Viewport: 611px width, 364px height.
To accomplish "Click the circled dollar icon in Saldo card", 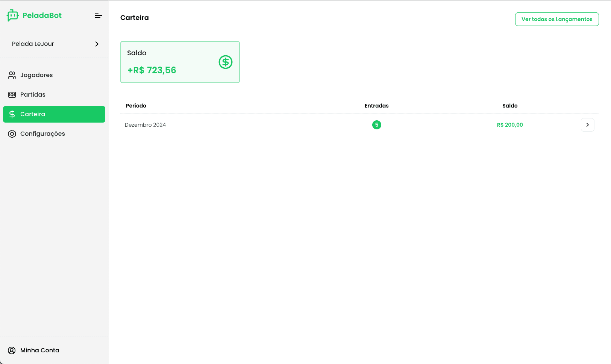I will pyautogui.click(x=226, y=62).
